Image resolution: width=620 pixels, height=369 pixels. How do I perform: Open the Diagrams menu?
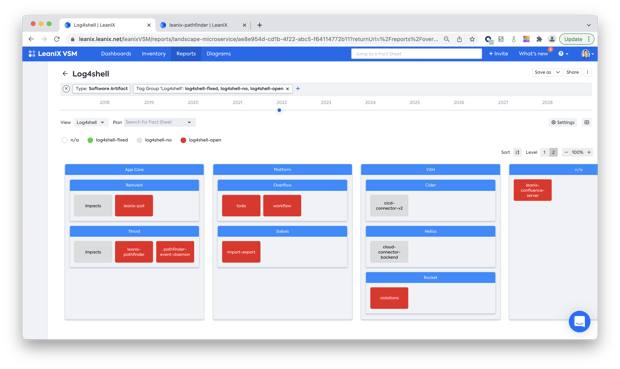tap(219, 54)
